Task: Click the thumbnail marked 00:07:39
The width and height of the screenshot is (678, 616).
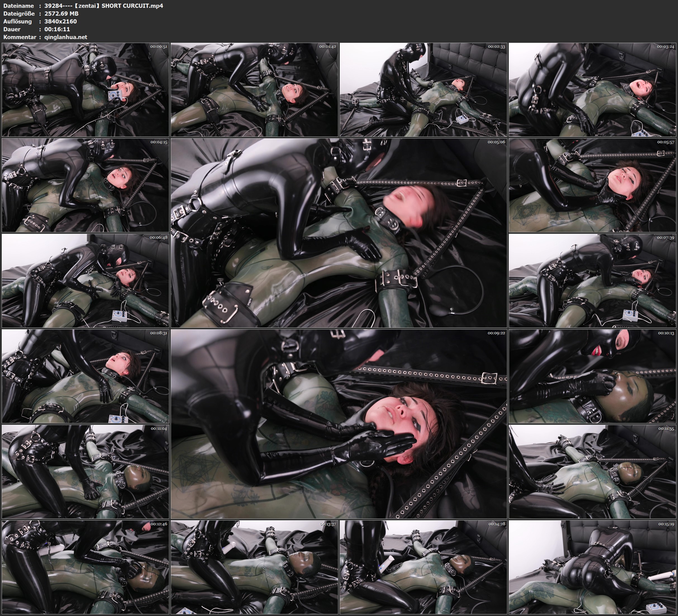Action: pyautogui.click(x=592, y=280)
